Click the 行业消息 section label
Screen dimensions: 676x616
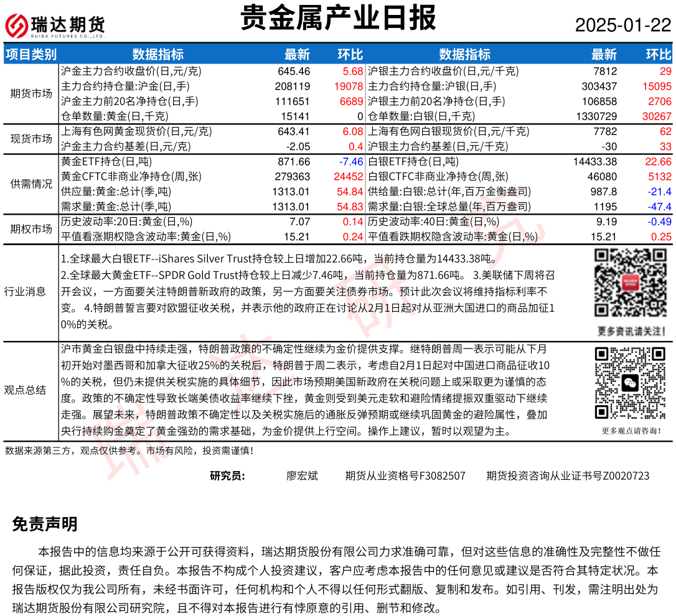point(25,291)
